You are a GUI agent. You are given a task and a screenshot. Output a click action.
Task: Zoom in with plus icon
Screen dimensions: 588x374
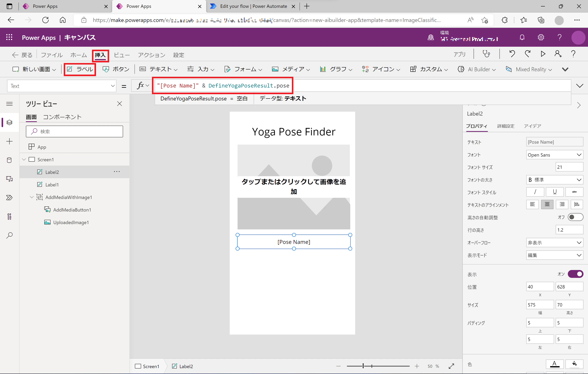click(x=417, y=366)
